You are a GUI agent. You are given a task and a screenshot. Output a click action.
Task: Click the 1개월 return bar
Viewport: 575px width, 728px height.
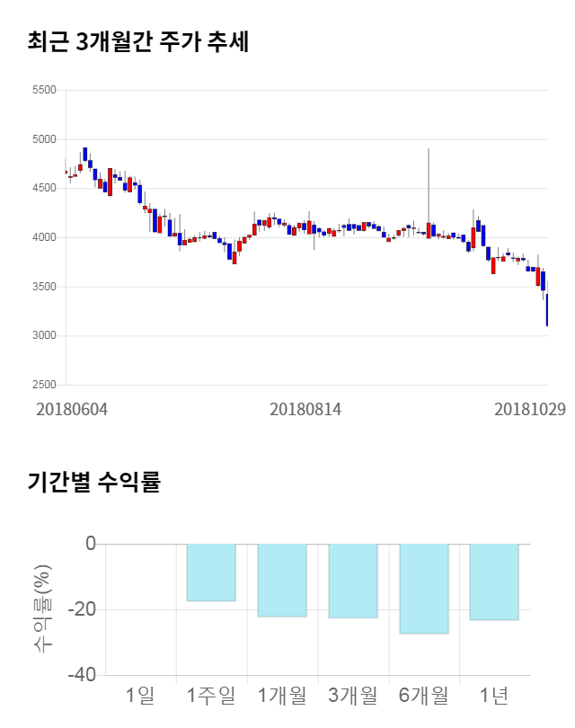[x=282, y=580]
